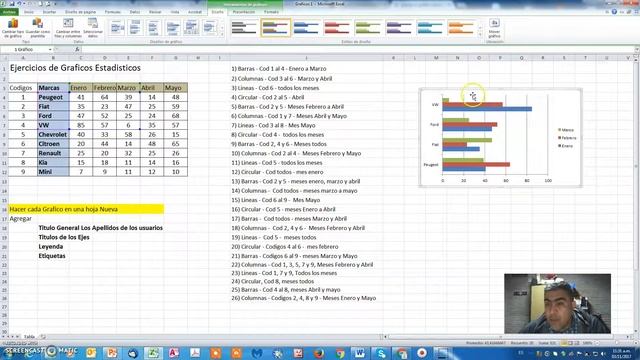Select the Peugeot cell in Marcas column

(x=53, y=97)
